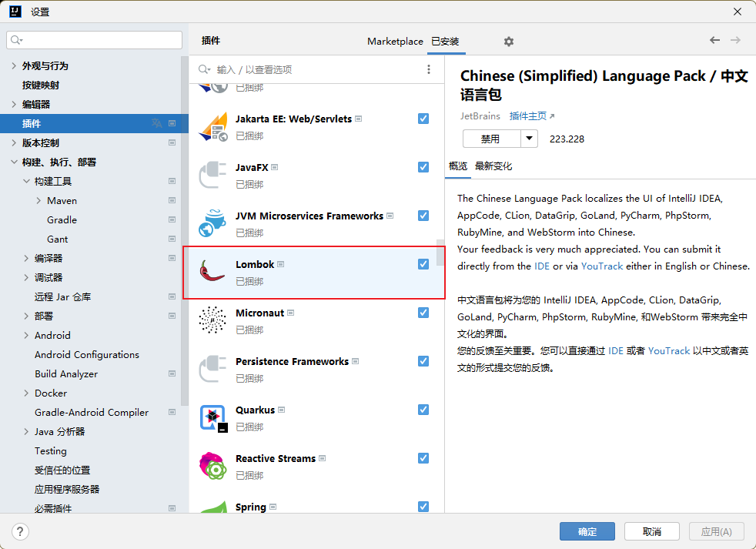
Task: Click the bundled marker icon next to Lombok
Action: click(x=281, y=264)
